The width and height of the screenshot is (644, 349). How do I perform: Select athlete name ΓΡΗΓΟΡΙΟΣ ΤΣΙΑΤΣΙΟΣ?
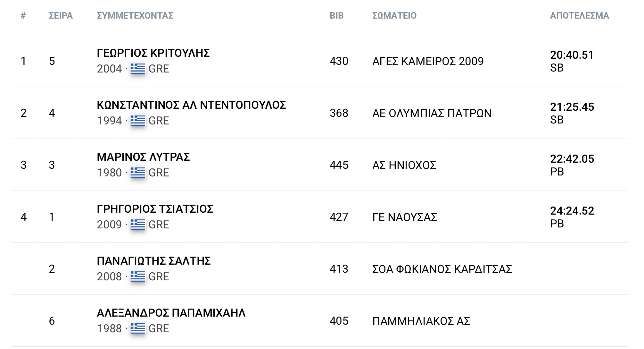coord(155,209)
